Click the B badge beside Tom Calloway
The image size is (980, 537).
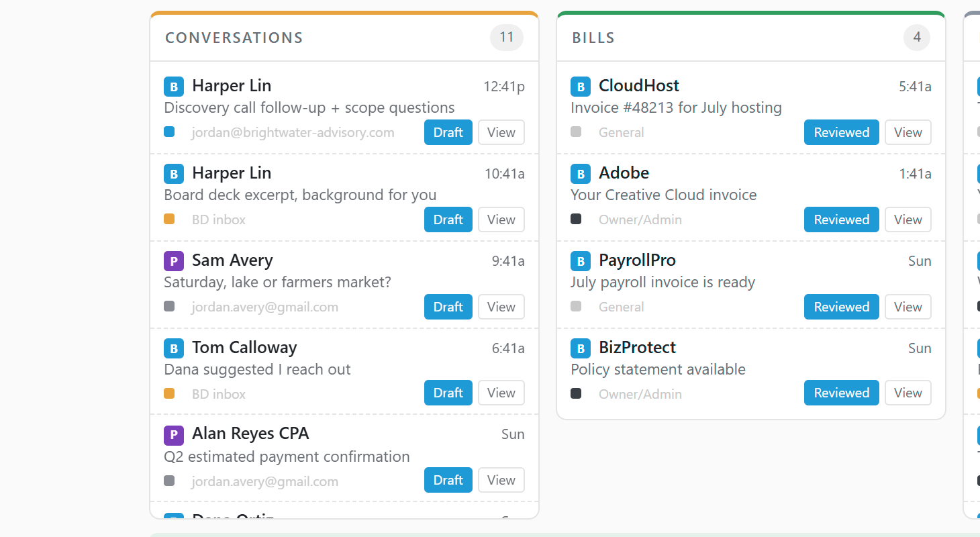[174, 348]
